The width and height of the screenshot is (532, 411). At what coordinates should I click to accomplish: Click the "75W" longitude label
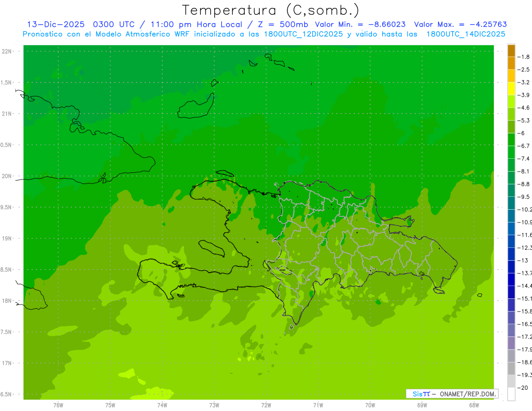(110, 405)
